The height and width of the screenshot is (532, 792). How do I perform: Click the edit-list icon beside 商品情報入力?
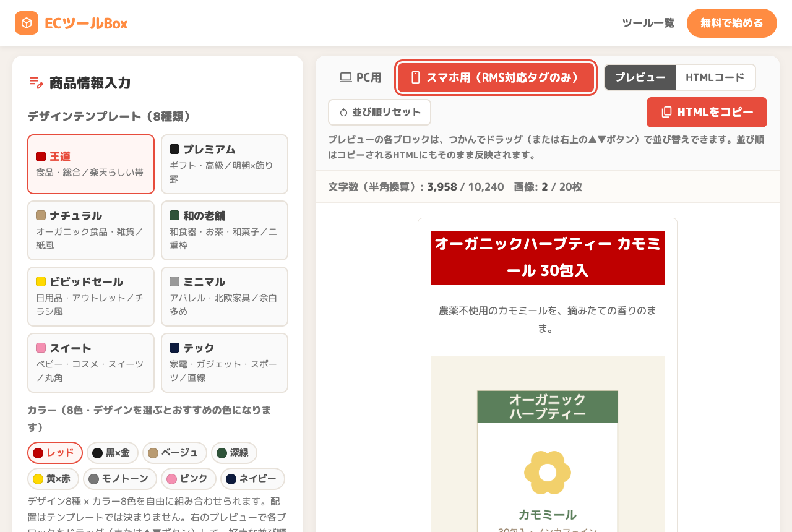(x=36, y=82)
